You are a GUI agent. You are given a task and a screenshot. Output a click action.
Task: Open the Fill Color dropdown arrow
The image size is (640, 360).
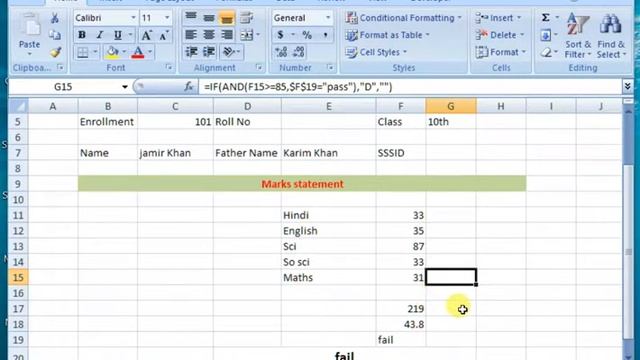click(x=124, y=52)
